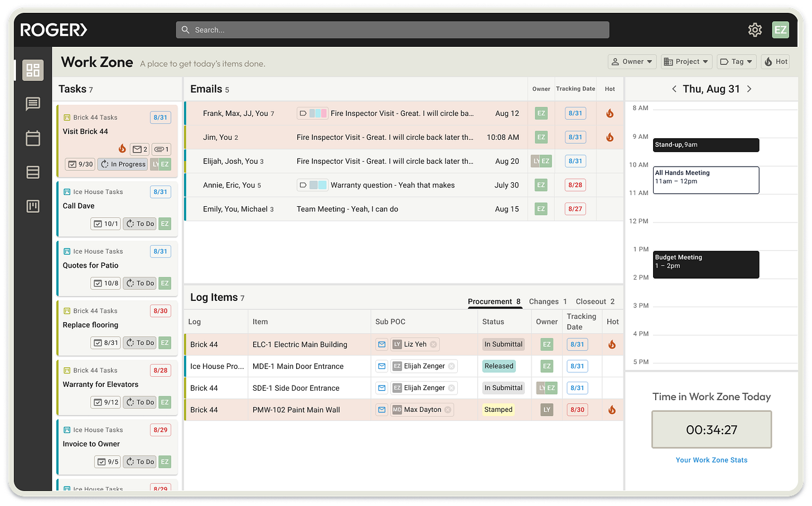Click the 00:34:27 work zone timer
Image resolution: width=812 pixels, height=506 pixels.
712,430
